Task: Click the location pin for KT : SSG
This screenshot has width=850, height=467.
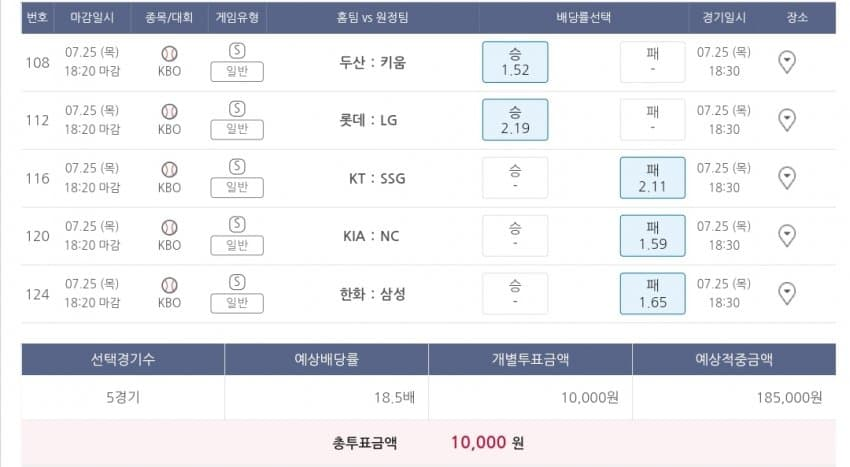Action: (x=787, y=178)
